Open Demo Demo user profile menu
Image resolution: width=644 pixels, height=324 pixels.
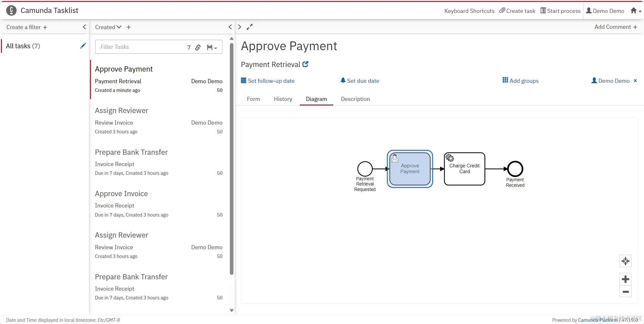605,11
